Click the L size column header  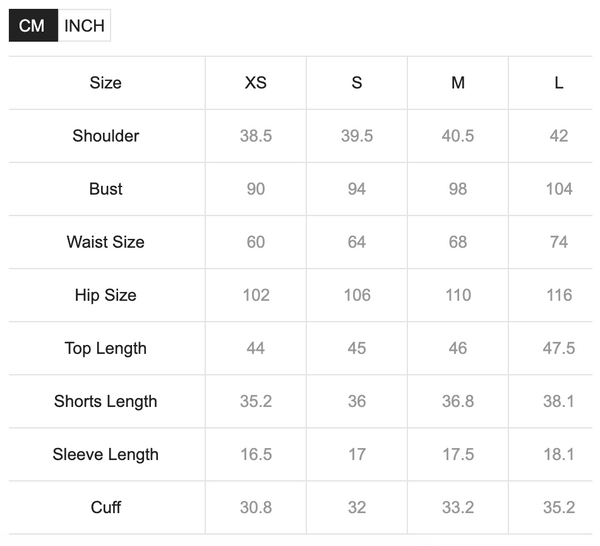coord(559,83)
